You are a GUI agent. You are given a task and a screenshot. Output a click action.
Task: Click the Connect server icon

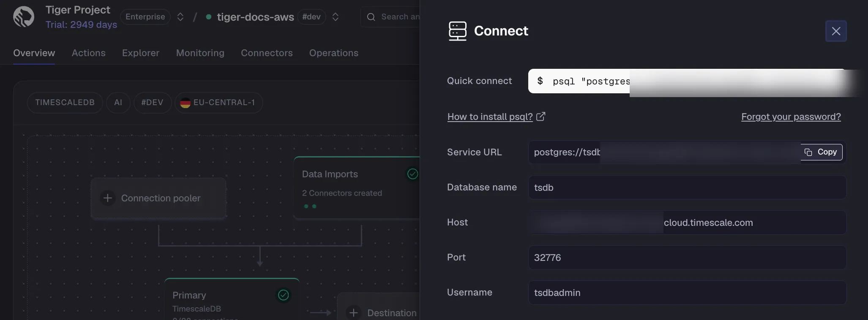(x=458, y=31)
